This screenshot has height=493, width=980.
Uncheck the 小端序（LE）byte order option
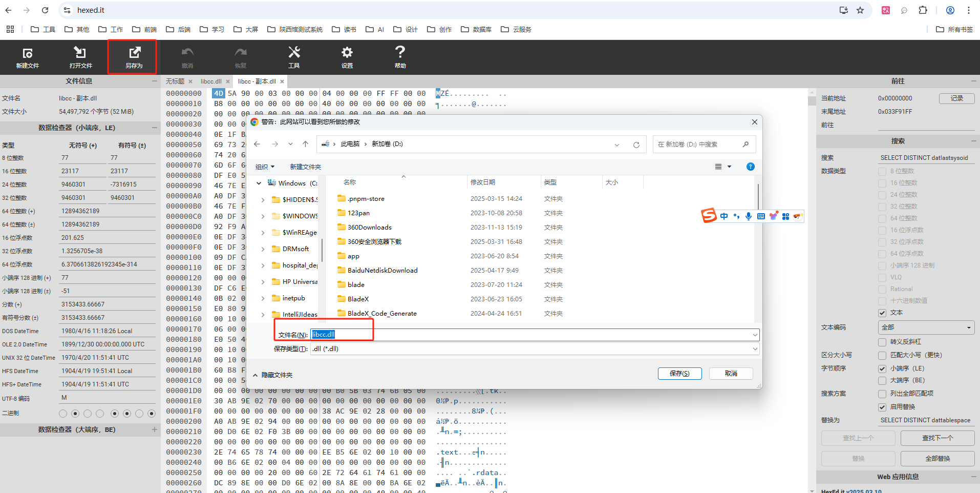click(x=883, y=368)
